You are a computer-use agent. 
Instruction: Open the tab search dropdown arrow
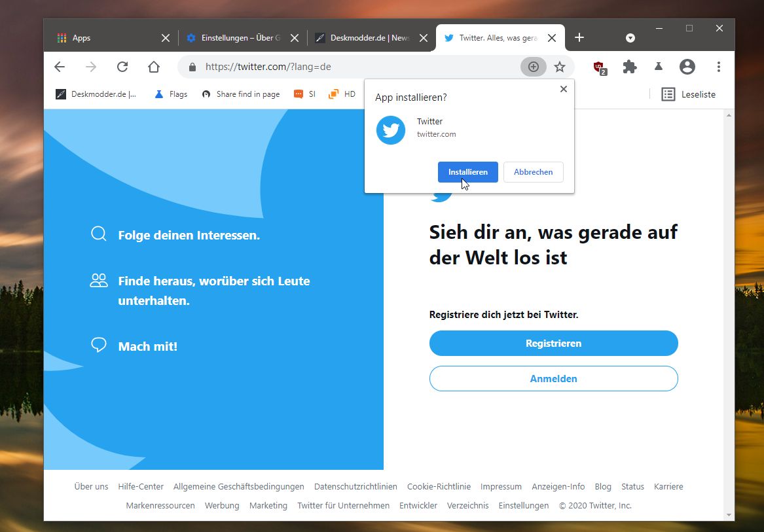point(630,38)
